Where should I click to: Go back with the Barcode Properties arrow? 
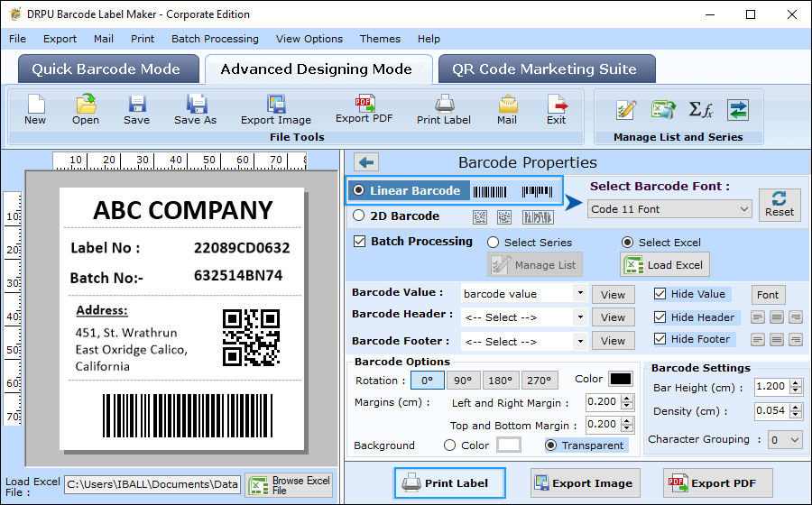pyautogui.click(x=366, y=162)
